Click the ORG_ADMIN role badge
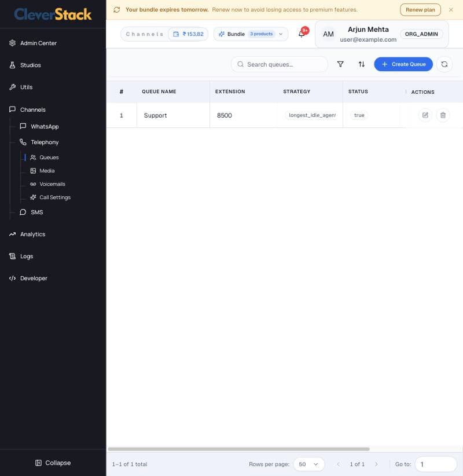The image size is (463, 476). [x=421, y=34]
